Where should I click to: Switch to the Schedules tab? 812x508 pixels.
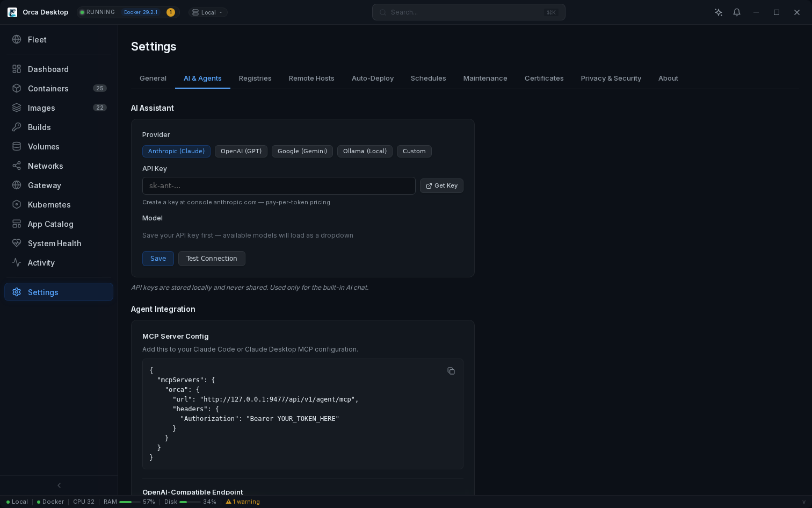pos(429,78)
